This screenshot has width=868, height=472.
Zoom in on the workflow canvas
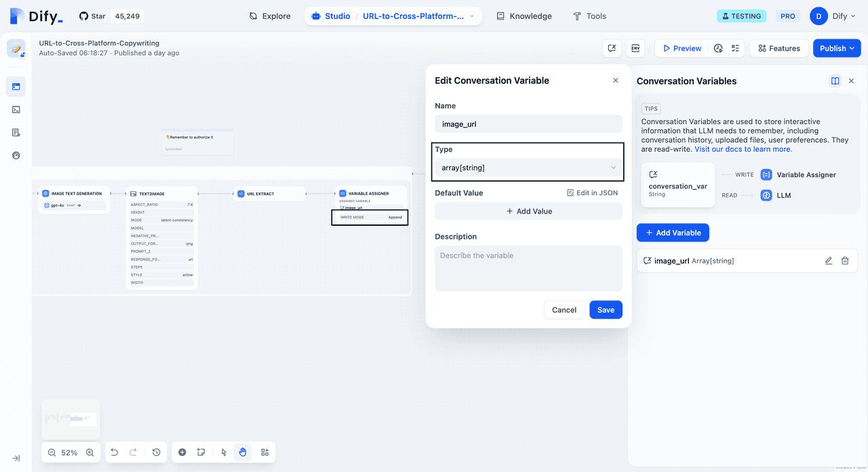pos(90,452)
